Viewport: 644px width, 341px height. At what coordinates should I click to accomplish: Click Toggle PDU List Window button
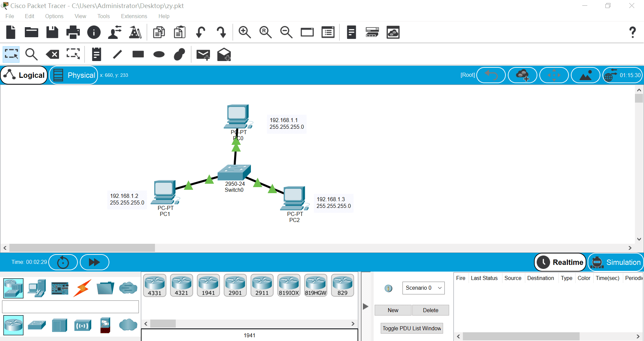tap(412, 328)
